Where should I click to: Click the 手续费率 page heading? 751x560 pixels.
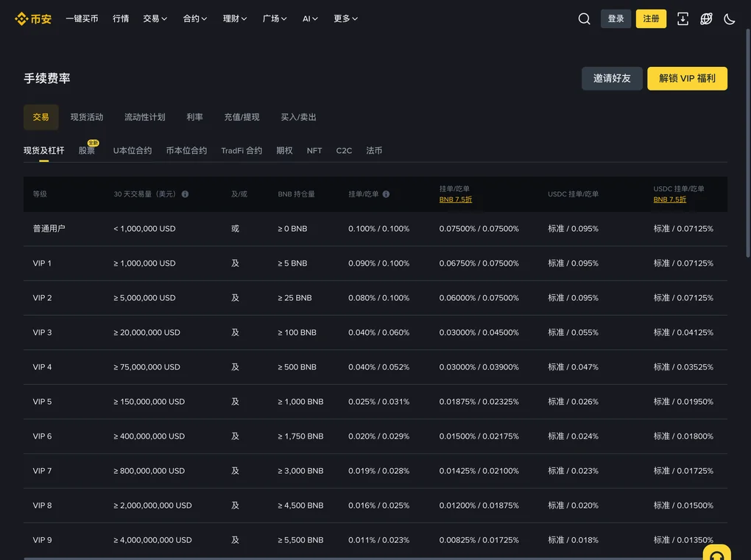[x=47, y=79]
